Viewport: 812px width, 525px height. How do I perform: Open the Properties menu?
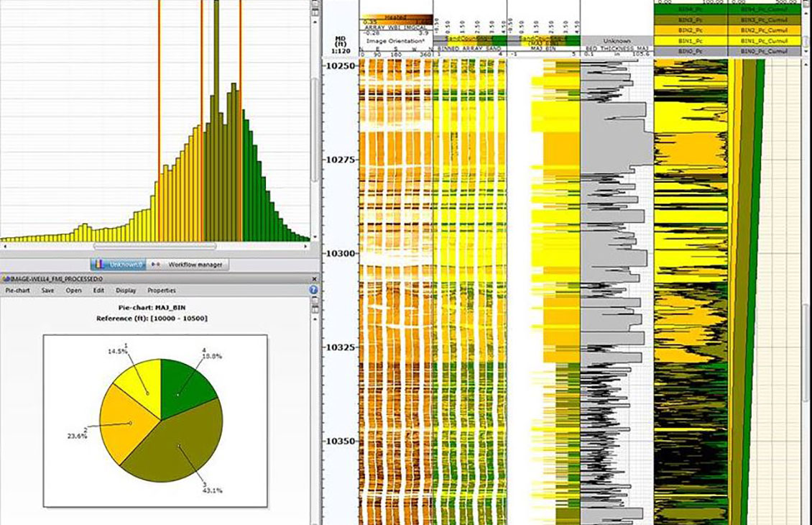[162, 291]
